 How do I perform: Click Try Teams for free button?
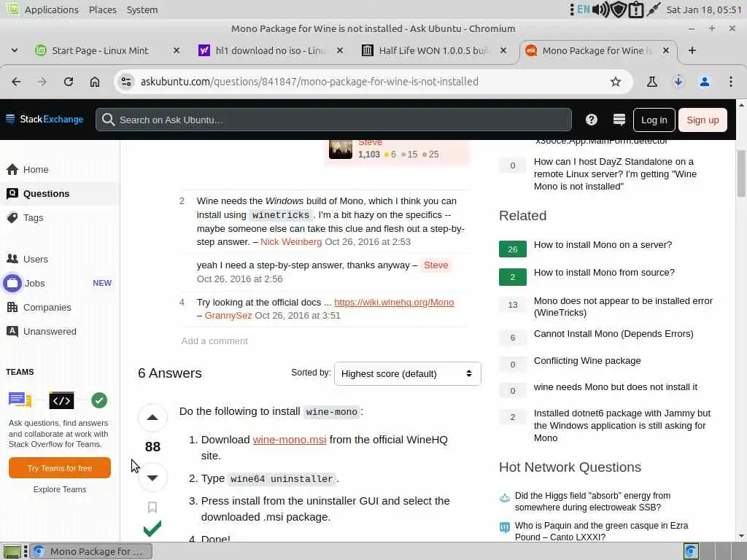tap(60, 468)
